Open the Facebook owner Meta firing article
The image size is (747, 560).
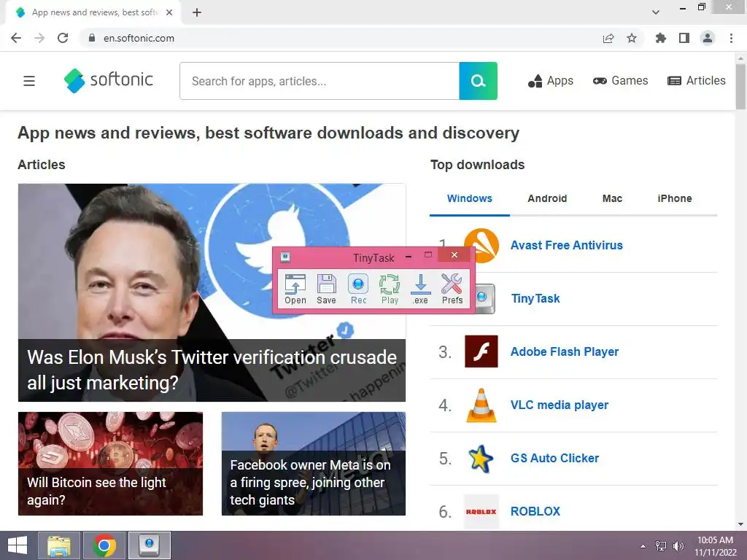click(314, 463)
